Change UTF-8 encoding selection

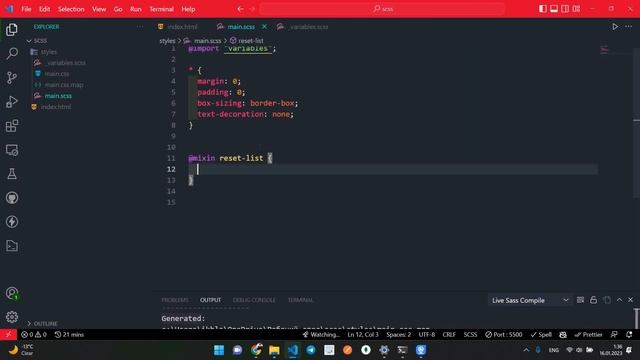(x=427, y=335)
